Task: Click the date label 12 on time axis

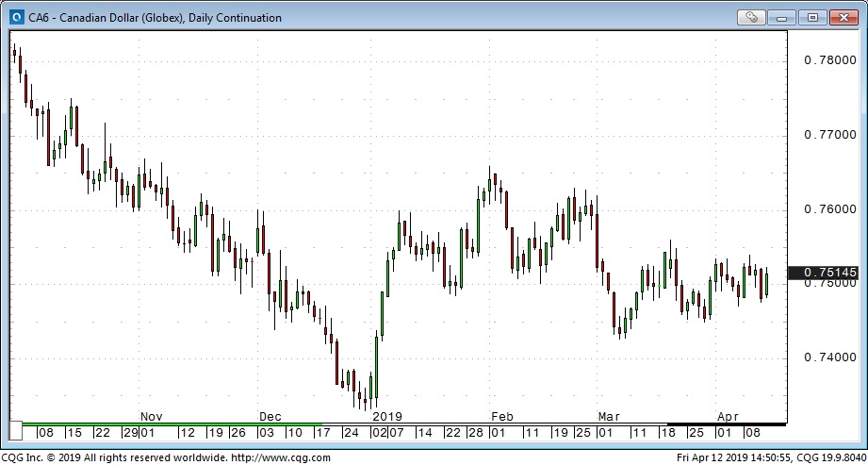Action: coord(188,433)
